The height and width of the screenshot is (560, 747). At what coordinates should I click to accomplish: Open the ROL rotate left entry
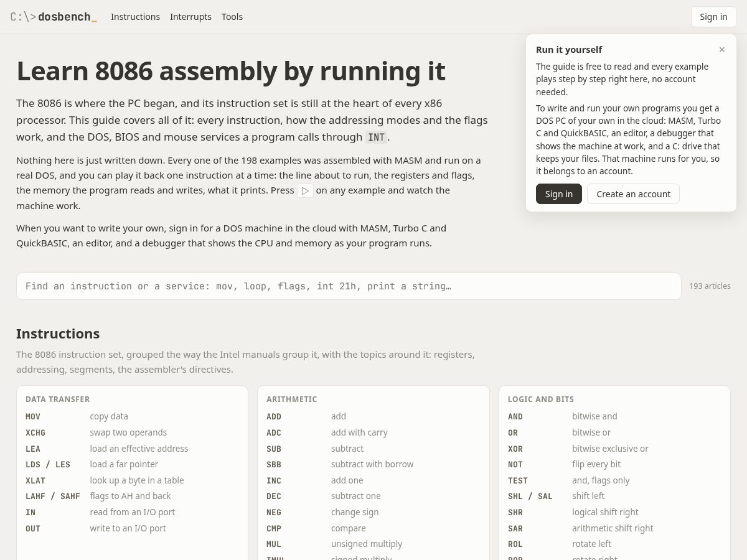pyautogui.click(x=614, y=544)
